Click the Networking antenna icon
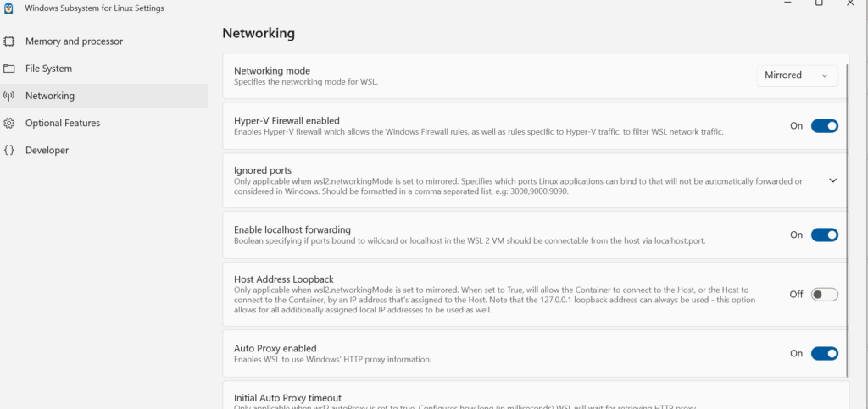This screenshot has height=409, width=868. point(8,96)
